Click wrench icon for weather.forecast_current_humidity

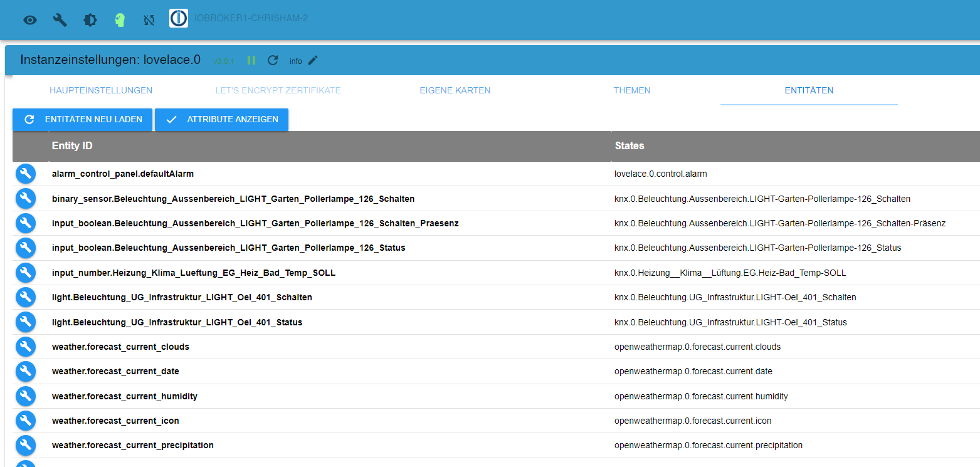(x=26, y=396)
